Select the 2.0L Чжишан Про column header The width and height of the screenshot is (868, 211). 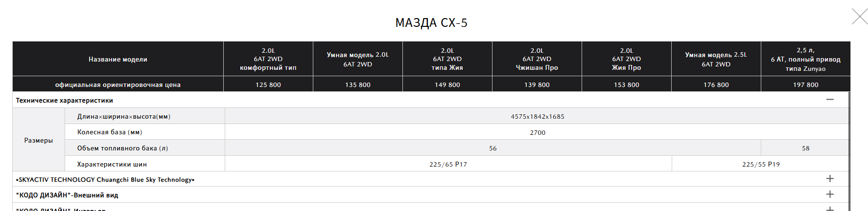537,59
